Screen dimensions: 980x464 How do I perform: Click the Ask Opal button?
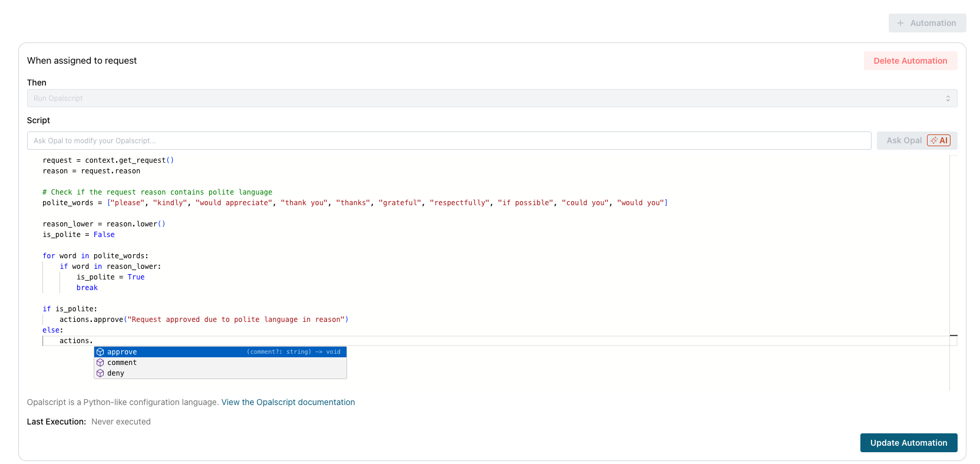click(x=917, y=140)
